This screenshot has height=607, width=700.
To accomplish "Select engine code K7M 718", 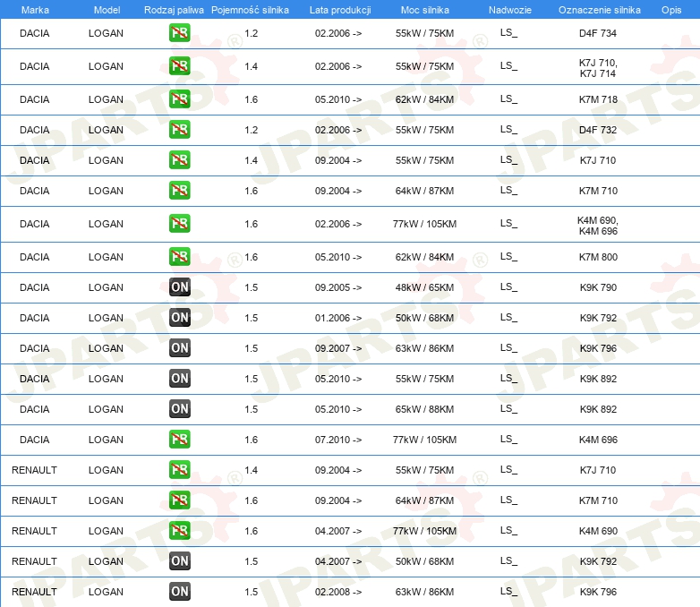I will (x=598, y=99).
